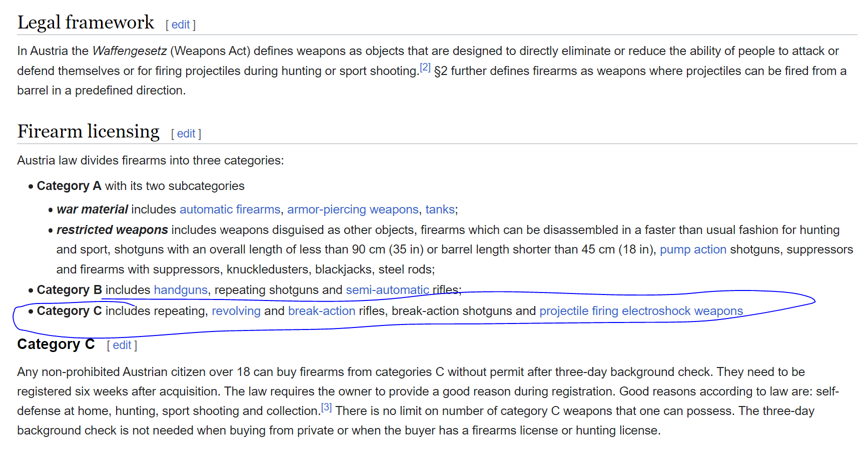Open the revolving link
Screen dimensions: 868x450
point(236,311)
